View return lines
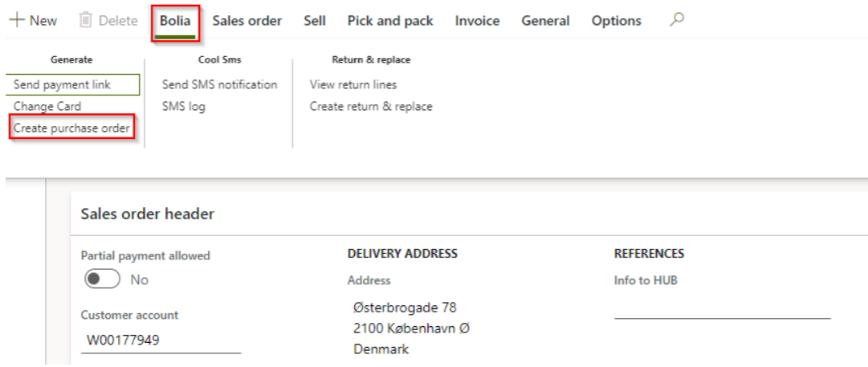 [353, 84]
